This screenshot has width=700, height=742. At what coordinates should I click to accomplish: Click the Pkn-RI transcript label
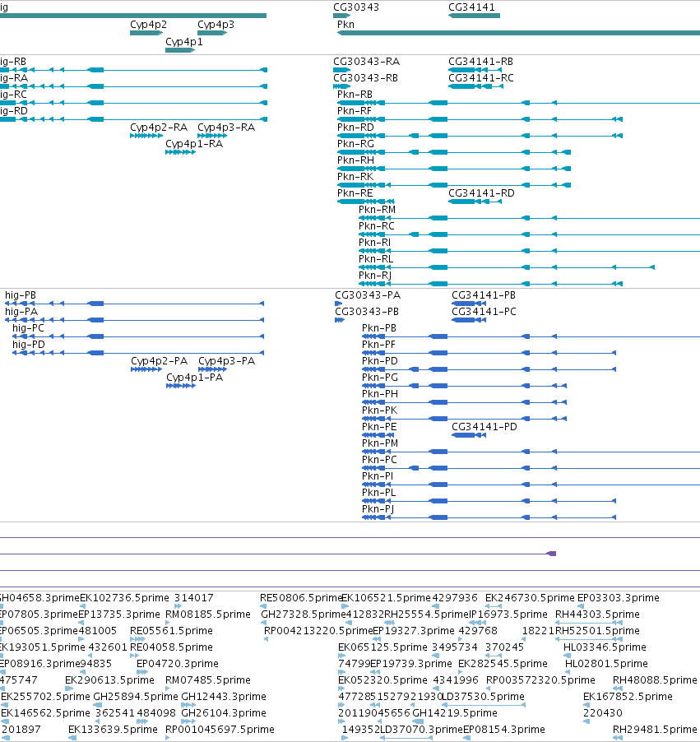point(374,243)
